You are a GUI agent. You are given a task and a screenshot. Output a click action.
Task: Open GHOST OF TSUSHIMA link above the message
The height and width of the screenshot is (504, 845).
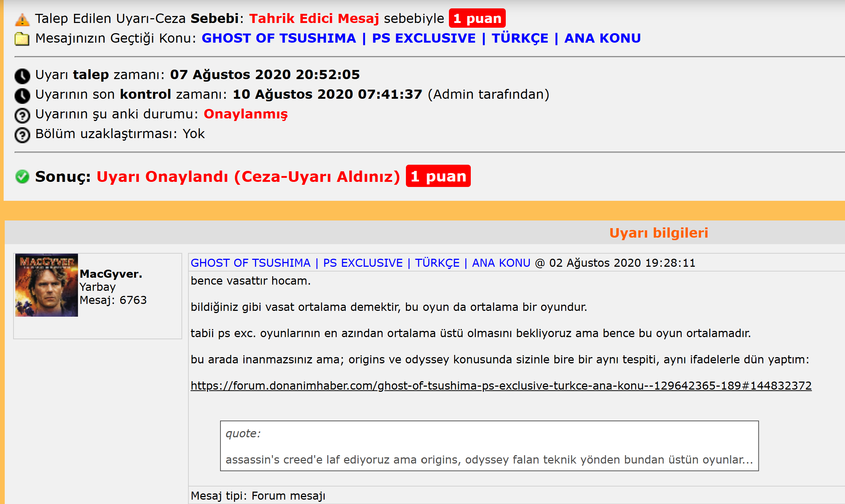(x=360, y=263)
